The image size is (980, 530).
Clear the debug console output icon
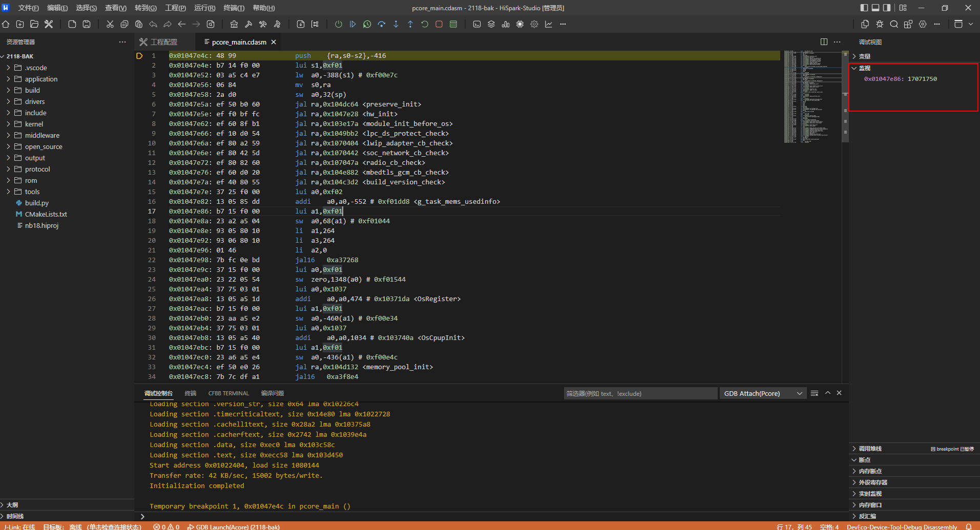tap(815, 393)
